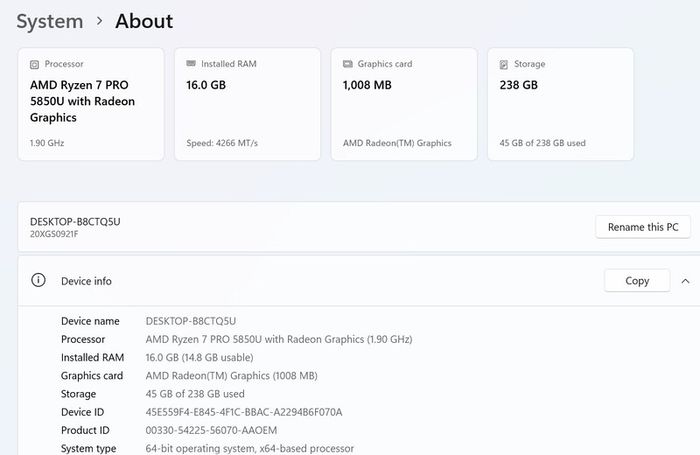Select the Storage row value in Device info
The height and width of the screenshot is (455, 700).
click(x=195, y=394)
